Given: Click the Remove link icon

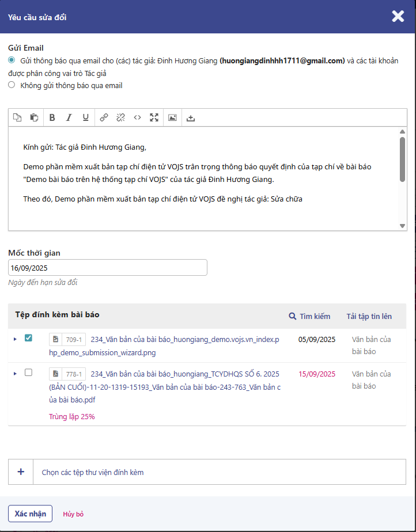Looking at the screenshot, I should (120, 117).
